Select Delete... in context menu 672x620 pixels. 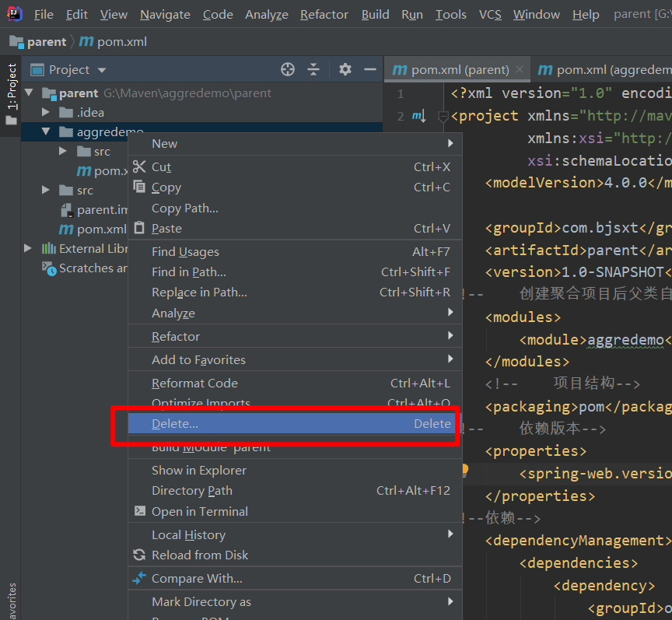tap(295, 424)
